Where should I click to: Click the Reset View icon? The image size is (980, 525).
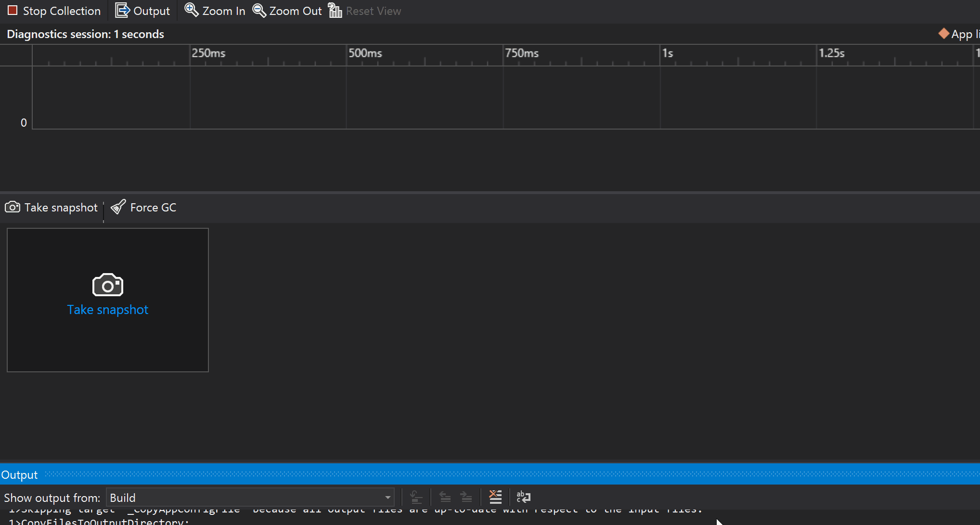pyautogui.click(x=335, y=11)
